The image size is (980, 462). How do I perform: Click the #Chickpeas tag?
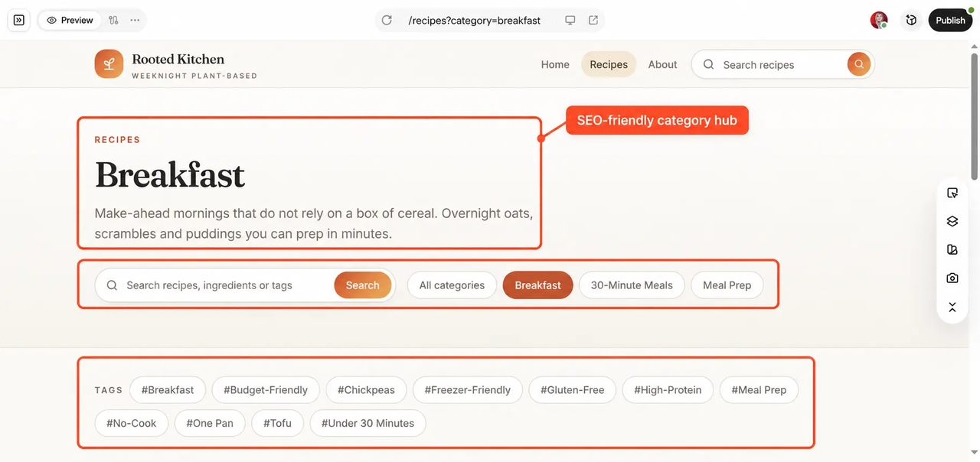coord(366,389)
